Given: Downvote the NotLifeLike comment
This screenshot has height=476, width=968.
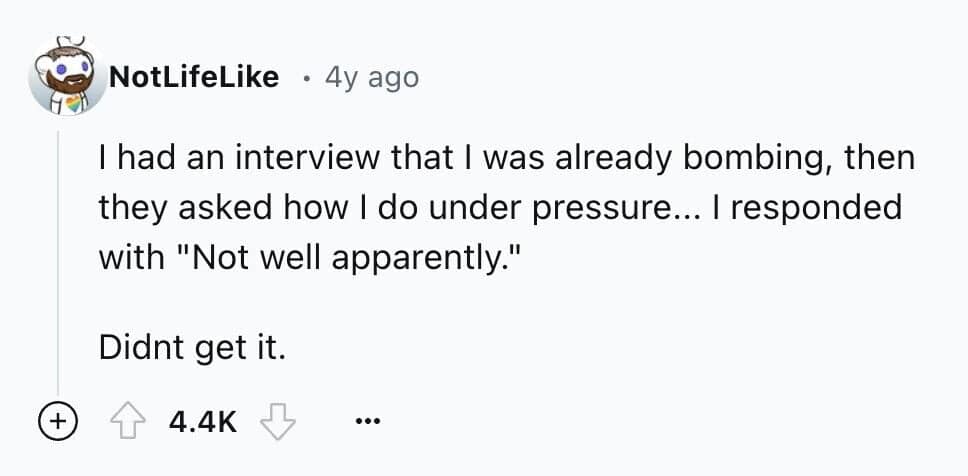Looking at the screenshot, I should point(276,421).
